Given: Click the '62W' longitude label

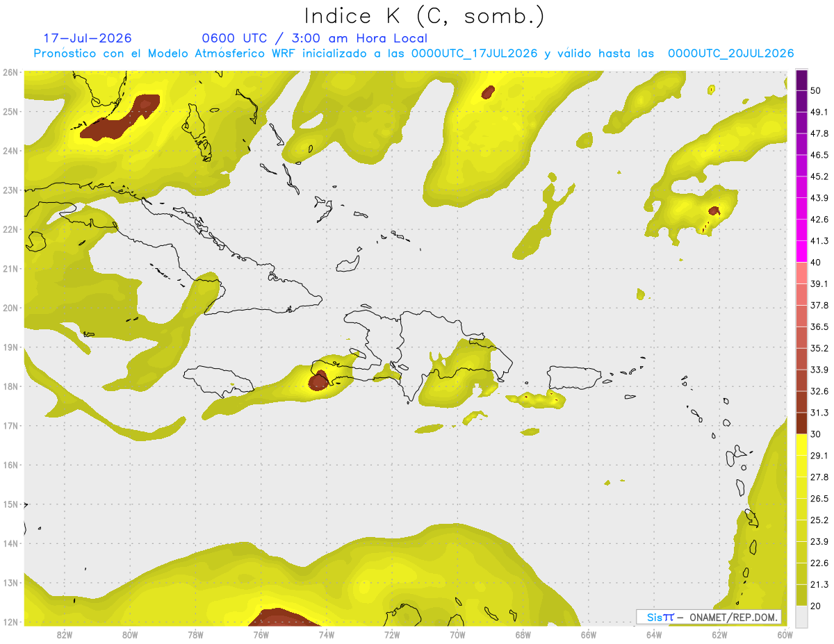Looking at the screenshot, I should coord(719,635).
